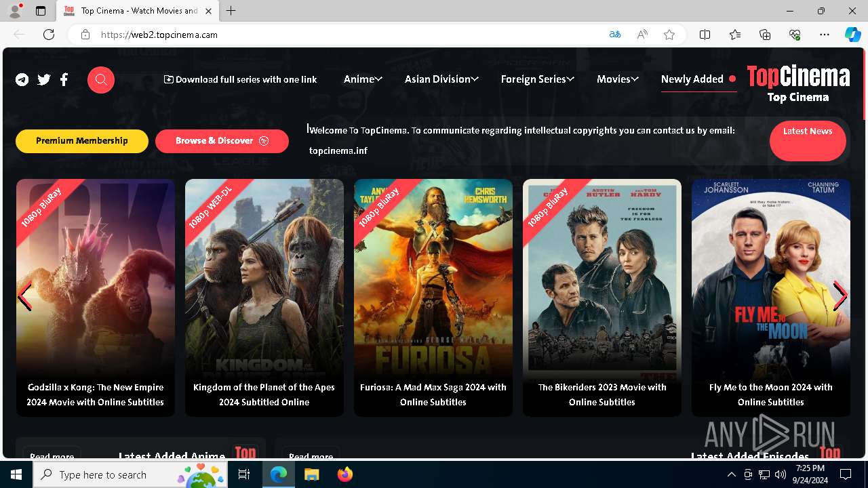Viewport: 868px width, 488px height.
Task: Open Collections icon
Action: point(765,35)
